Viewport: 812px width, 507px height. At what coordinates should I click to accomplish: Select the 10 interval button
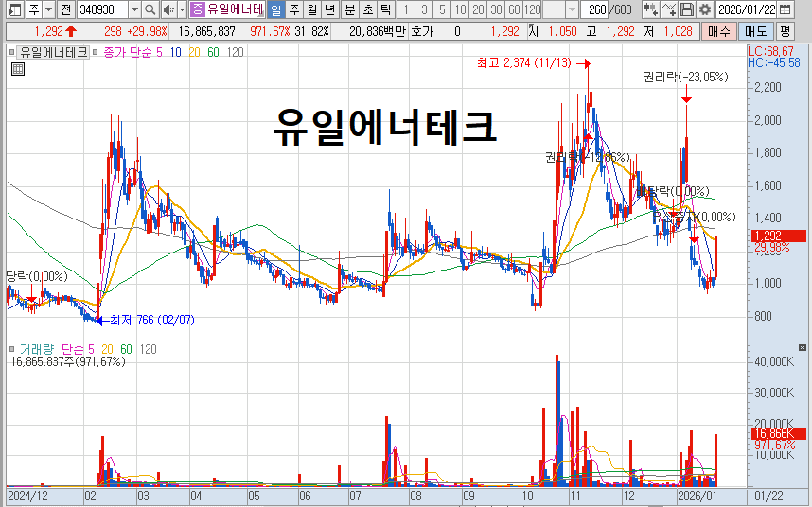pos(460,9)
